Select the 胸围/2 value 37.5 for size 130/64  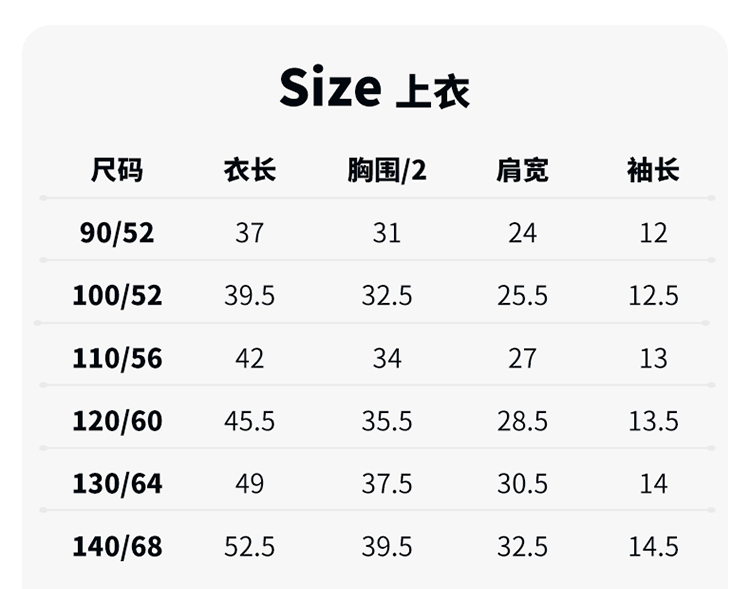coord(386,484)
